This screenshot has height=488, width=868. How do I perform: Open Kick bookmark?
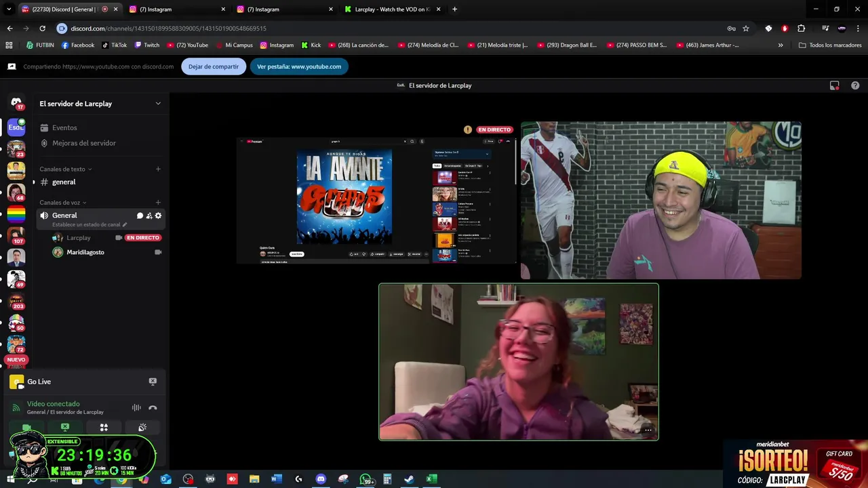click(x=311, y=45)
